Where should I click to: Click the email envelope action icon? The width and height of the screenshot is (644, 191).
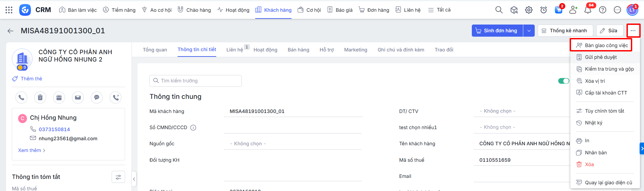click(78, 98)
